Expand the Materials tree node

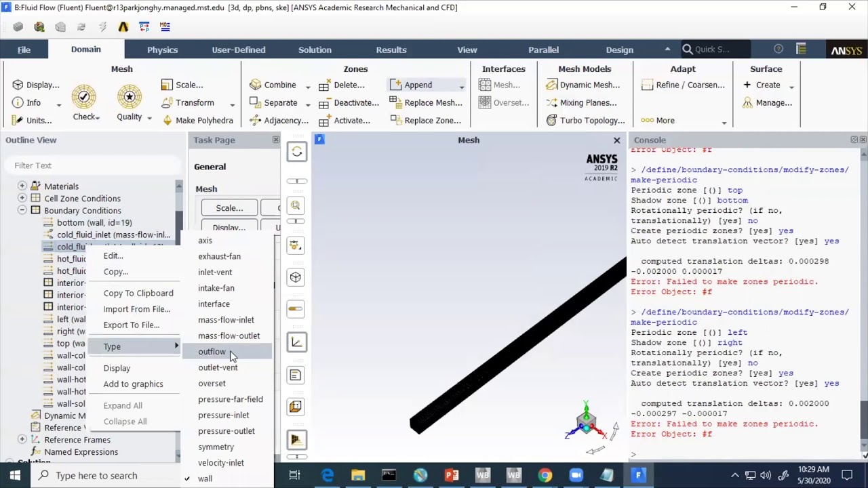(22, 186)
